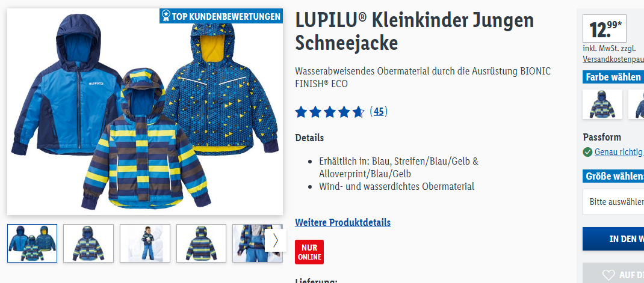Expand the Bitte auswählen size dropdown
Viewport: 644px width, 283px height.
pos(613,202)
